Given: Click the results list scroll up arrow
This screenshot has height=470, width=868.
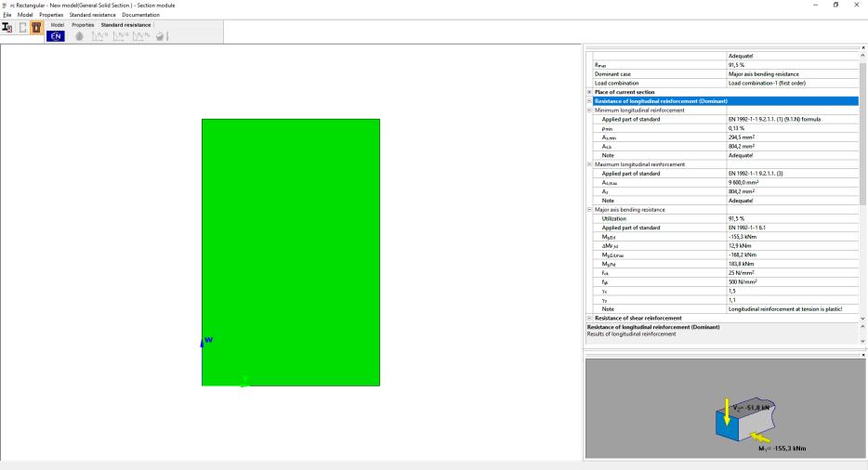Looking at the screenshot, I should click(x=862, y=56).
